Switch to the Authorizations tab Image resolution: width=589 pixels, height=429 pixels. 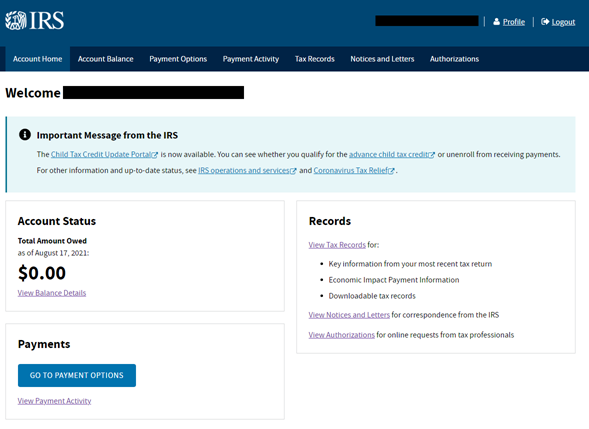[x=455, y=59]
